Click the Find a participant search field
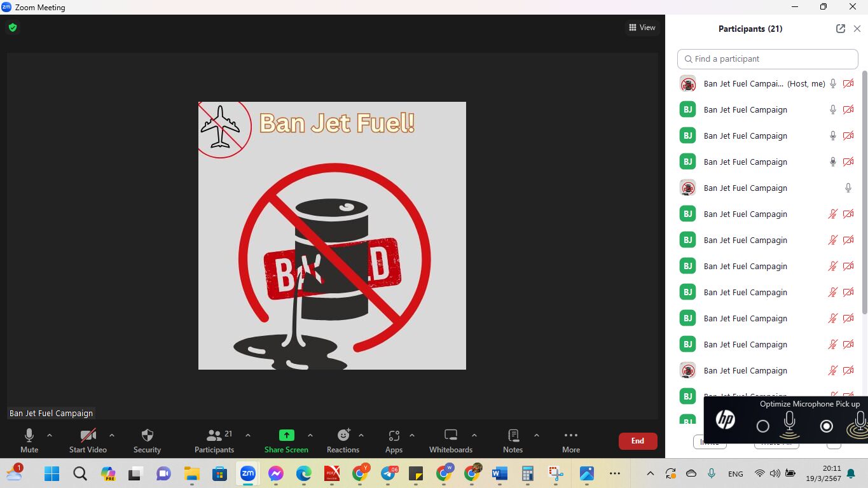This screenshot has width=868, height=488. pos(768,59)
